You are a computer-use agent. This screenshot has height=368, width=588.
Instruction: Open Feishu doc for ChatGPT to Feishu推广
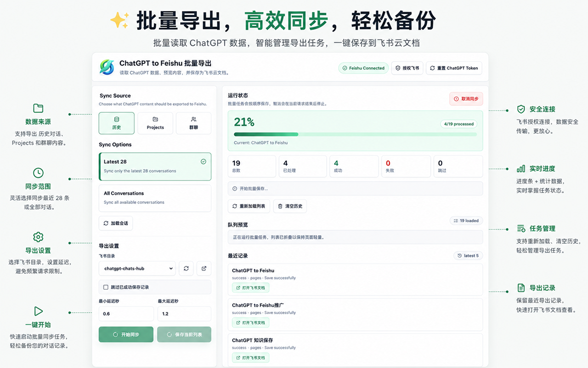(250, 323)
